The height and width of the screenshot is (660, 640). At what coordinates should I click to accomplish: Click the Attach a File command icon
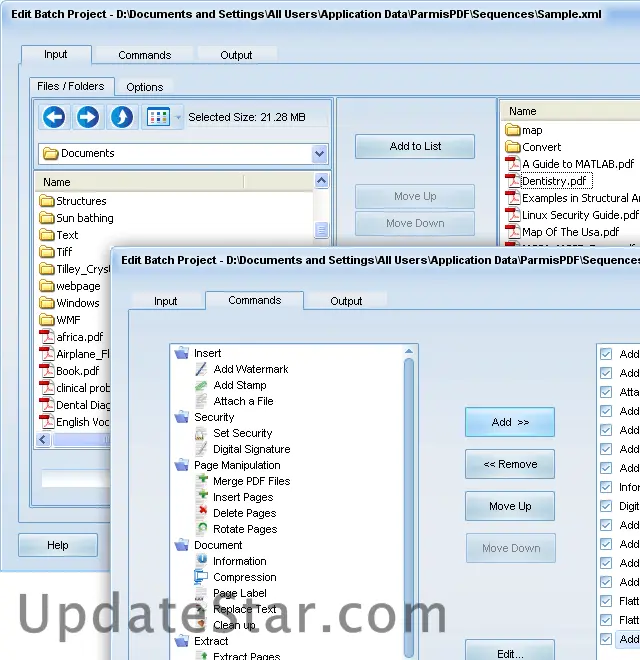(x=202, y=401)
